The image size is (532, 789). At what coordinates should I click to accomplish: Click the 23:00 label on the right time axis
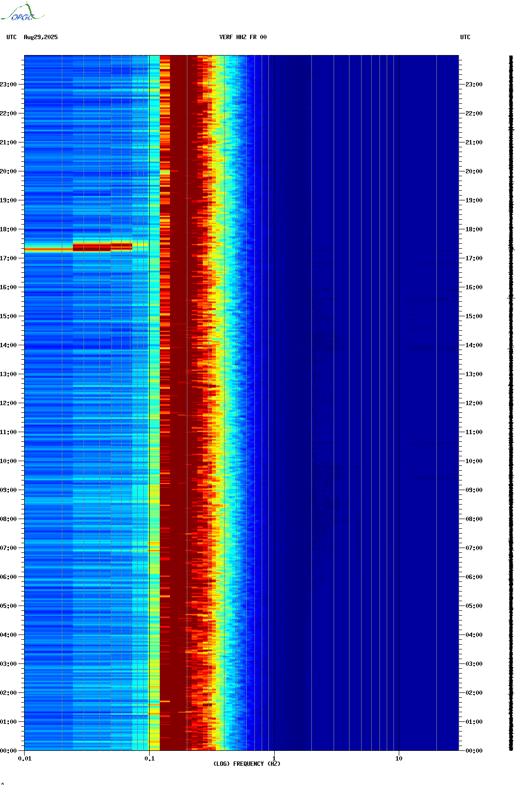coord(474,85)
